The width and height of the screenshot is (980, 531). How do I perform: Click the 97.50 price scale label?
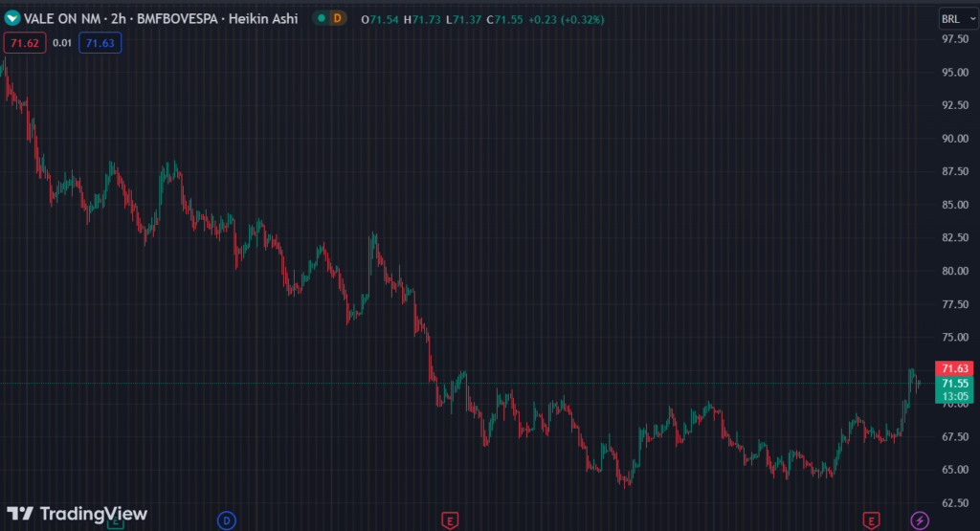[x=955, y=38]
